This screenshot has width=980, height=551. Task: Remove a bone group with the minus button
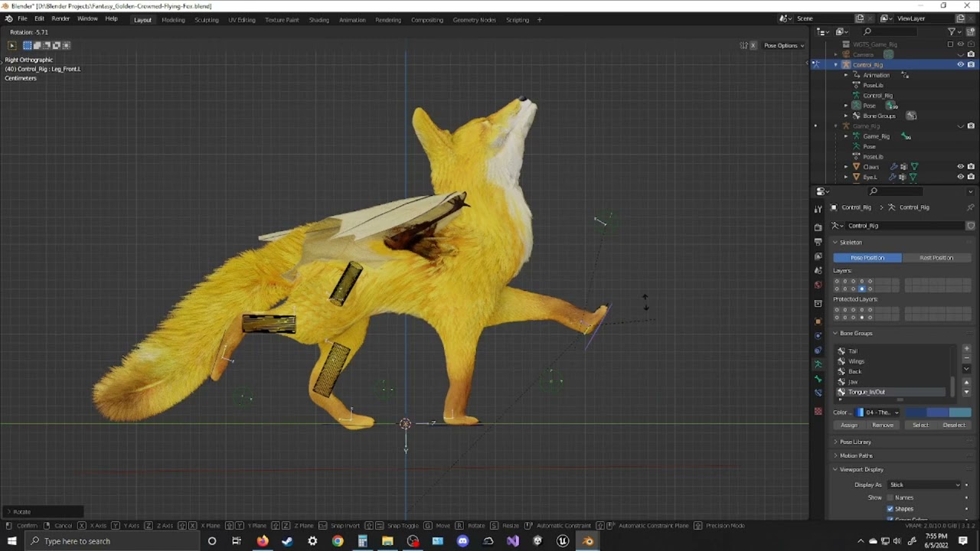967,358
